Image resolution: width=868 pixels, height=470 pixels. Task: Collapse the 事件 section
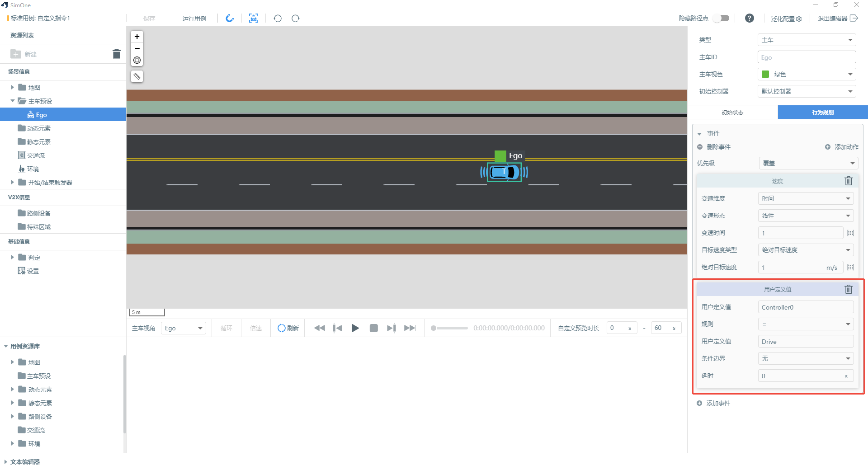pos(699,134)
